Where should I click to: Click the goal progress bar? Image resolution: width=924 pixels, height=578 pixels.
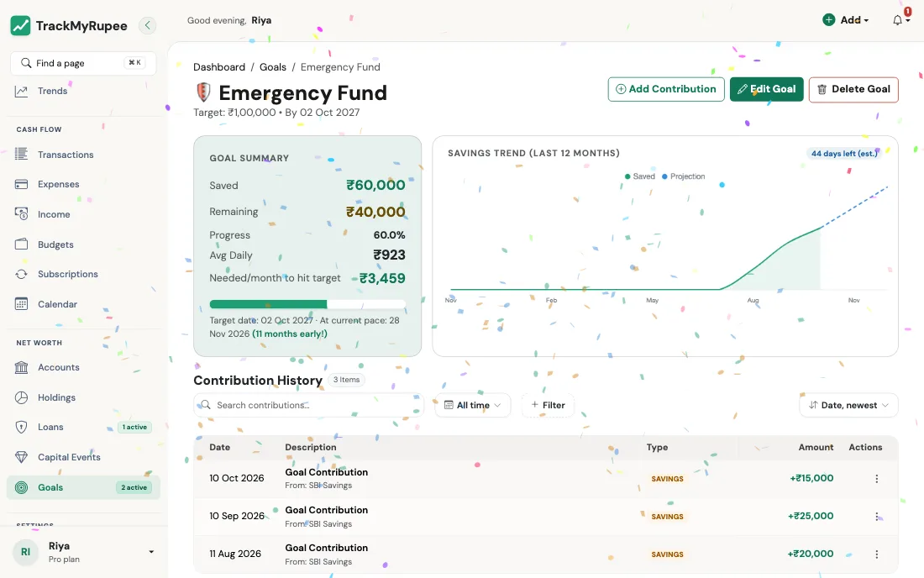tap(307, 304)
